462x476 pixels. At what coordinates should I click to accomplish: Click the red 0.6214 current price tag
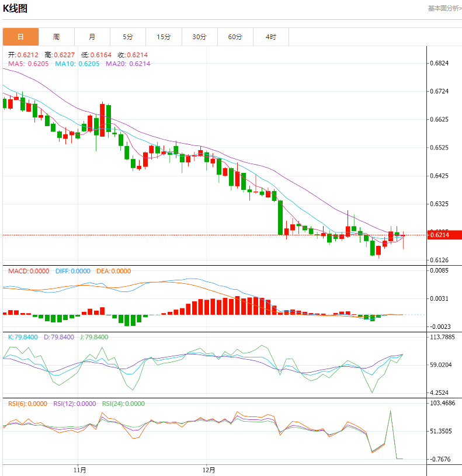[444, 235]
